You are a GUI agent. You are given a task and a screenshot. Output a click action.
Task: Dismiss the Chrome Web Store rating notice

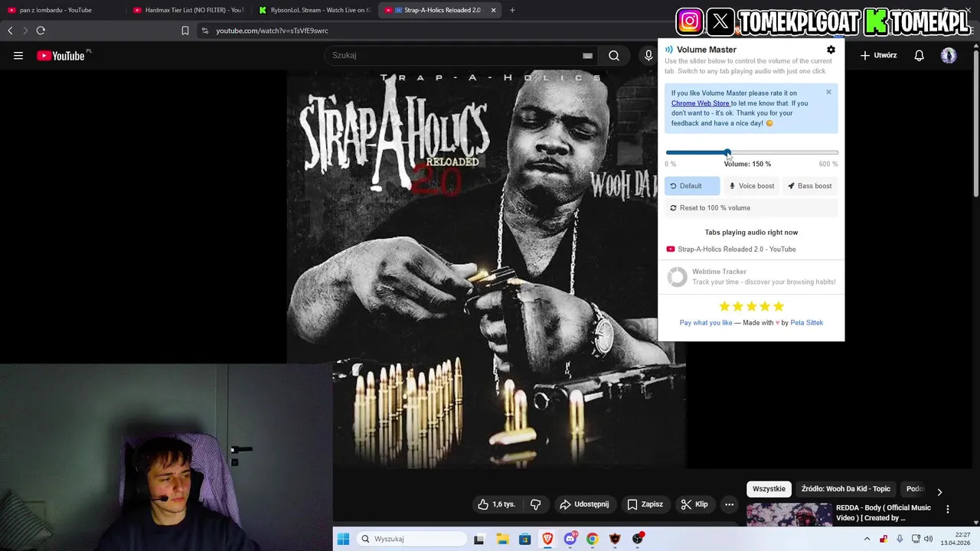pyautogui.click(x=828, y=92)
